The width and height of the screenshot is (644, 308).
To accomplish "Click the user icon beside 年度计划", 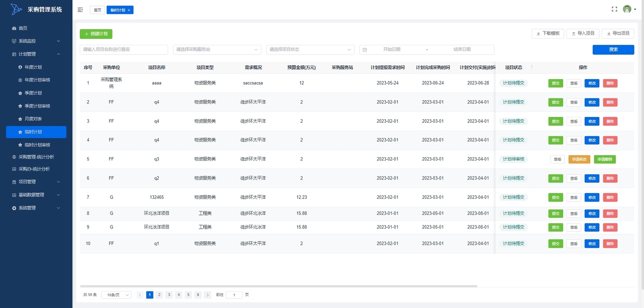I will click(x=20, y=67).
